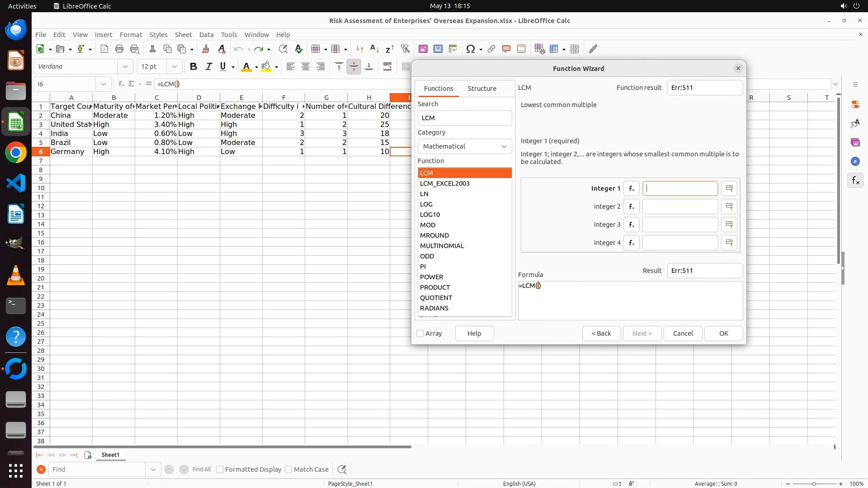The width and height of the screenshot is (868, 488).
Task: Click the Print toolbar icon
Action: (119, 49)
